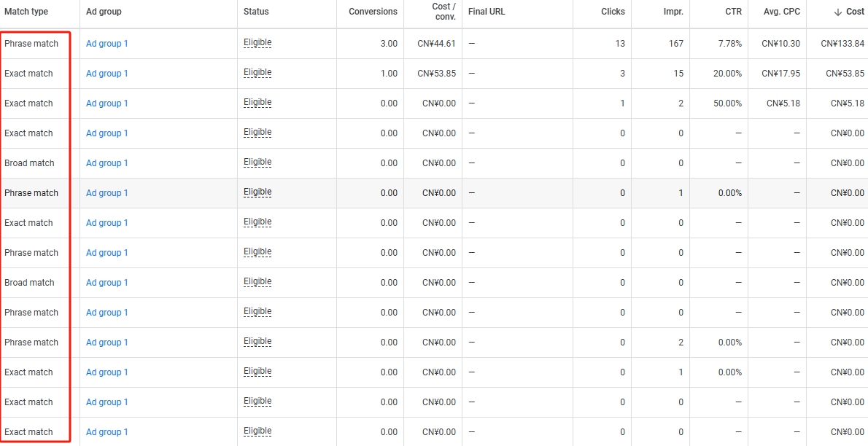The width and height of the screenshot is (868, 446).
Task: Click the Eligible status in the 7.78% CTR row
Action: pyautogui.click(x=257, y=43)
